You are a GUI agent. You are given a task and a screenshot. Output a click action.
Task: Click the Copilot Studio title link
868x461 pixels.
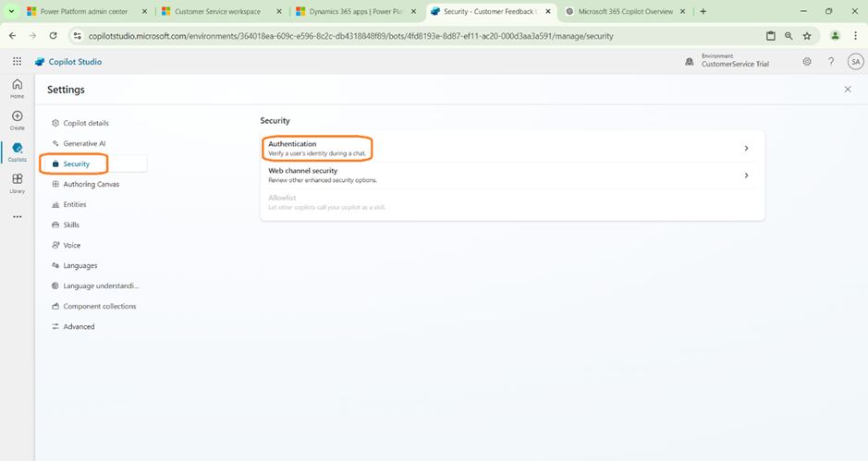(74, 62)
